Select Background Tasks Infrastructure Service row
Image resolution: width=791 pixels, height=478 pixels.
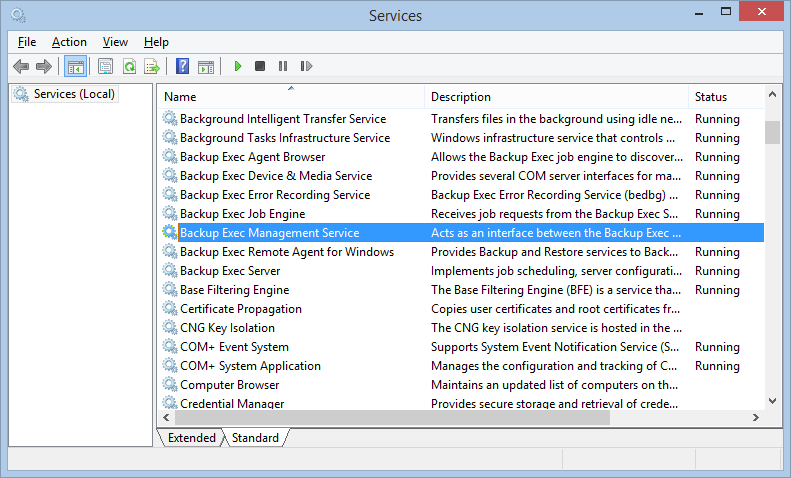pos(462,138)
